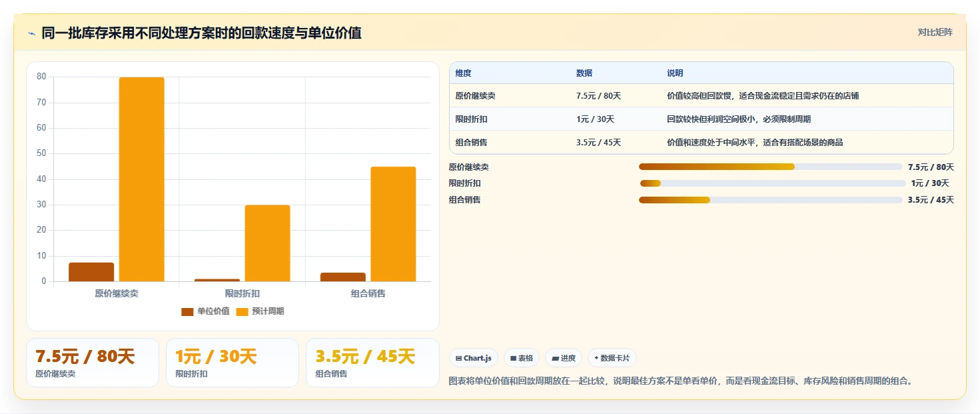Click the 组合销售 progress bar

tap(770, 200)
